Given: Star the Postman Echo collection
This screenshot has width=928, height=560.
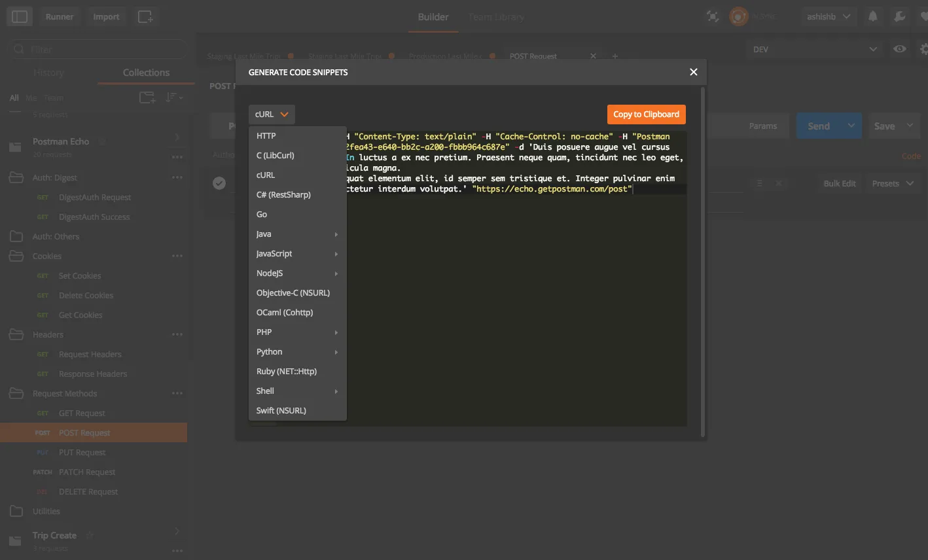Looking at the screenshot, I should point(102,142).
